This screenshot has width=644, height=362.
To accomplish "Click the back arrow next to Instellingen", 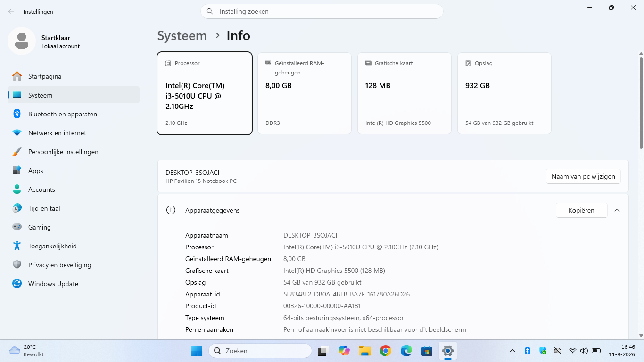I will [11, 11].
